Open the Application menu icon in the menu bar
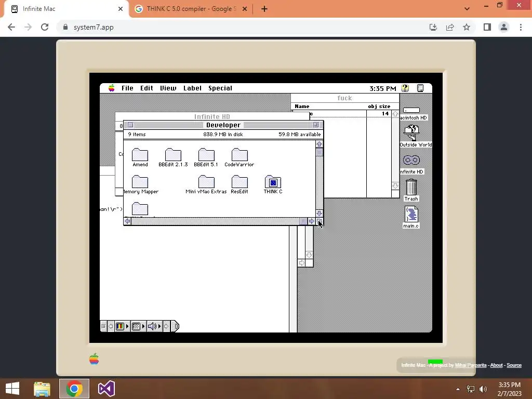 420,88
